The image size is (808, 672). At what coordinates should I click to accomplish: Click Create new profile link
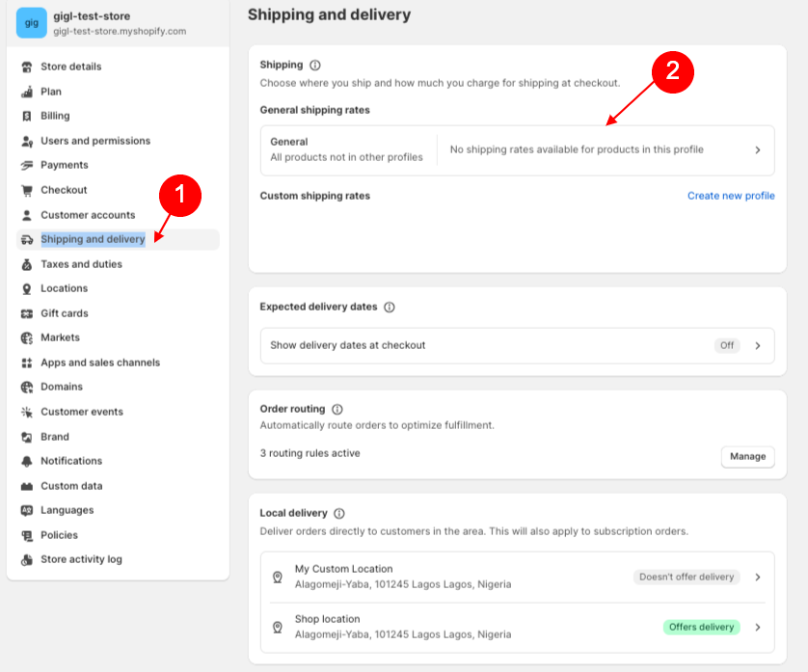click(x=731, y=196)
